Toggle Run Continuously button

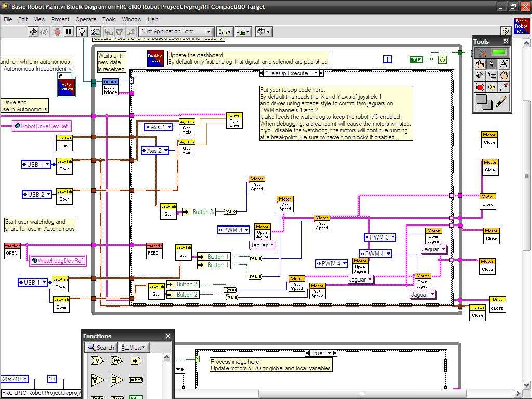(44, 32)
